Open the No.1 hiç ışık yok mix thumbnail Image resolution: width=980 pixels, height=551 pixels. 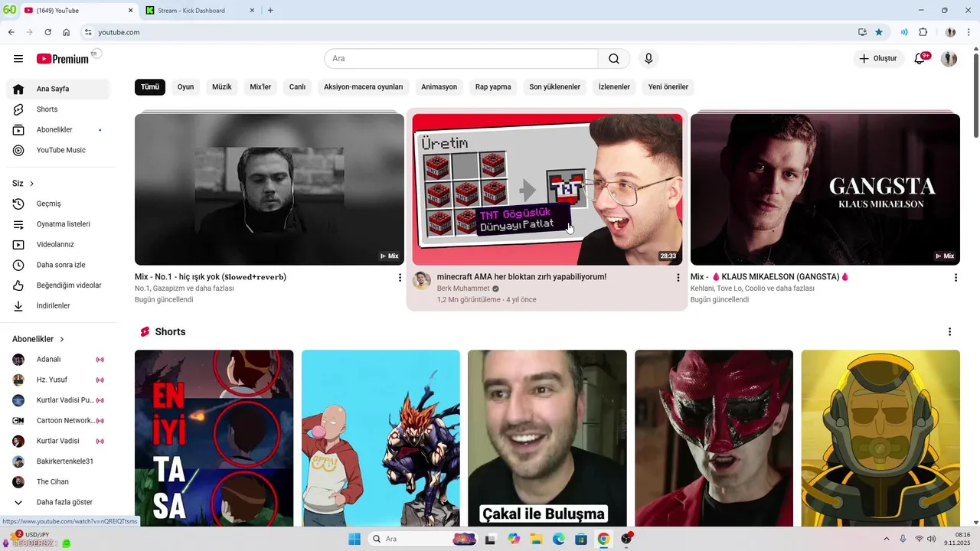[x=269, y=189]
